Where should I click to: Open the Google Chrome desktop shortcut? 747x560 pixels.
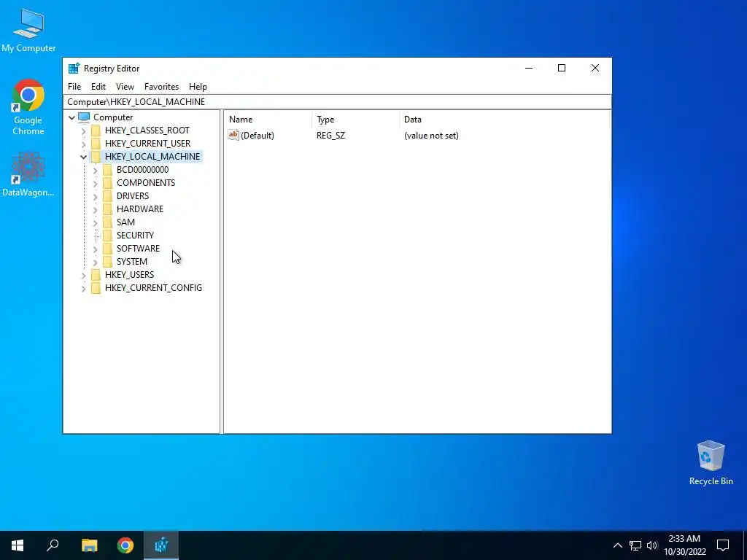[x=28, y=106]
